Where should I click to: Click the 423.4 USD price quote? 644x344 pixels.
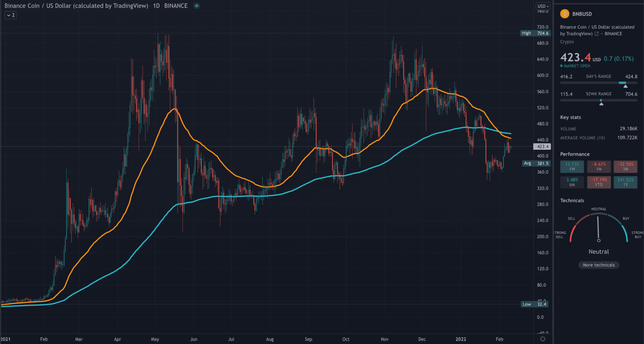point(581,57)
